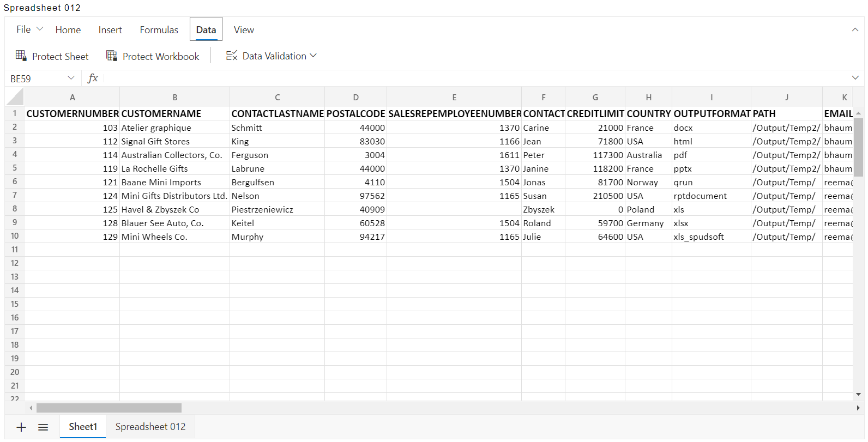Select the cell 'Baane Mini Imports'
The width and height of the screenshot is (868, 442).
coord(174,182)
